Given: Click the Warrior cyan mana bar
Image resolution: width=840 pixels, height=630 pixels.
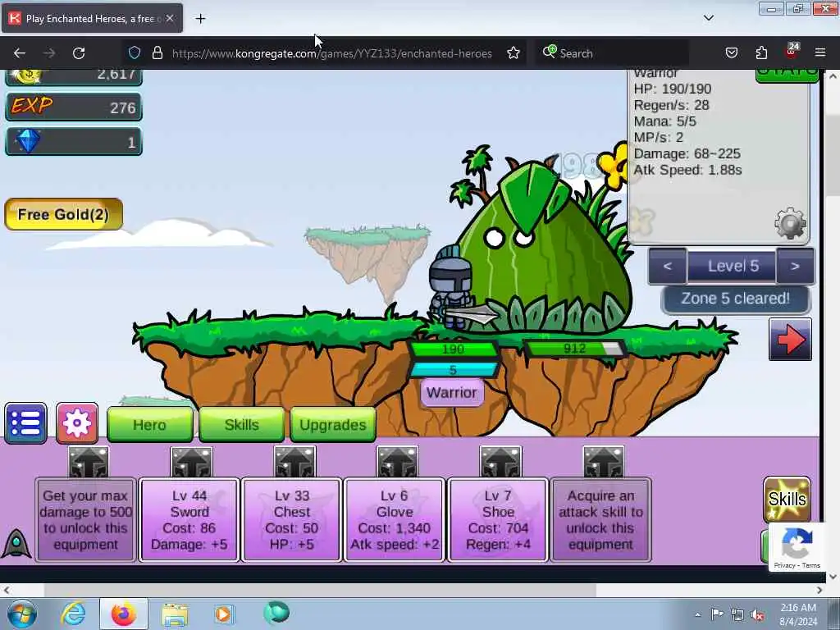Looking at the screenshot, I should click(x=454, y=370).
